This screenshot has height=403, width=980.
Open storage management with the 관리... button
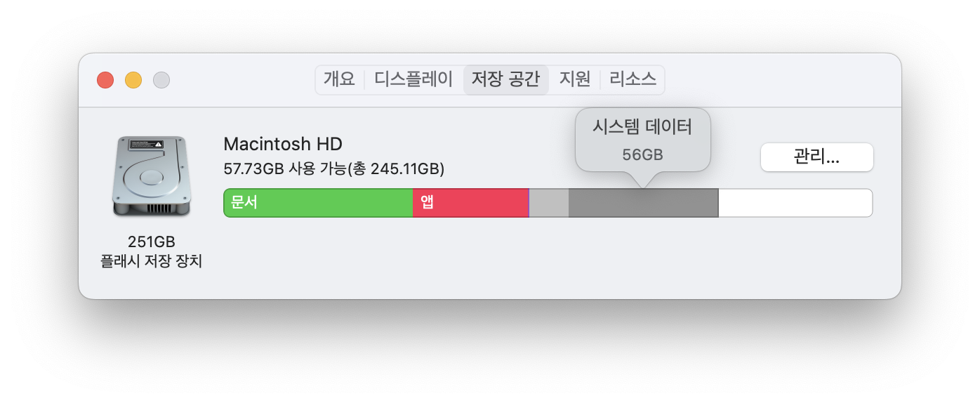(x=817, y=157)
